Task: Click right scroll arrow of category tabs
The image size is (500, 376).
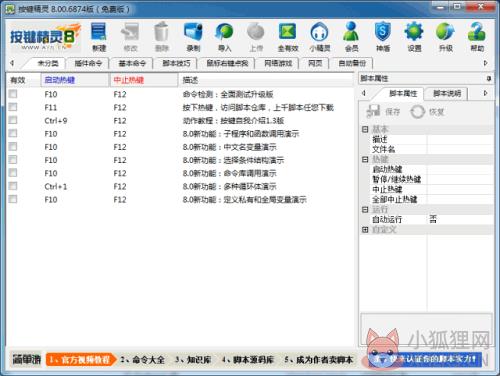Action: (486, 63)
